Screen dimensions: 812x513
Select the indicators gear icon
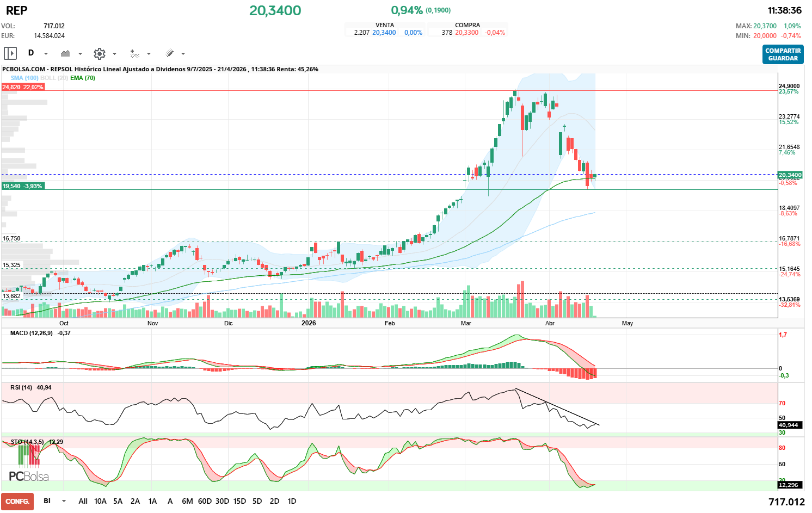(99, 53)
